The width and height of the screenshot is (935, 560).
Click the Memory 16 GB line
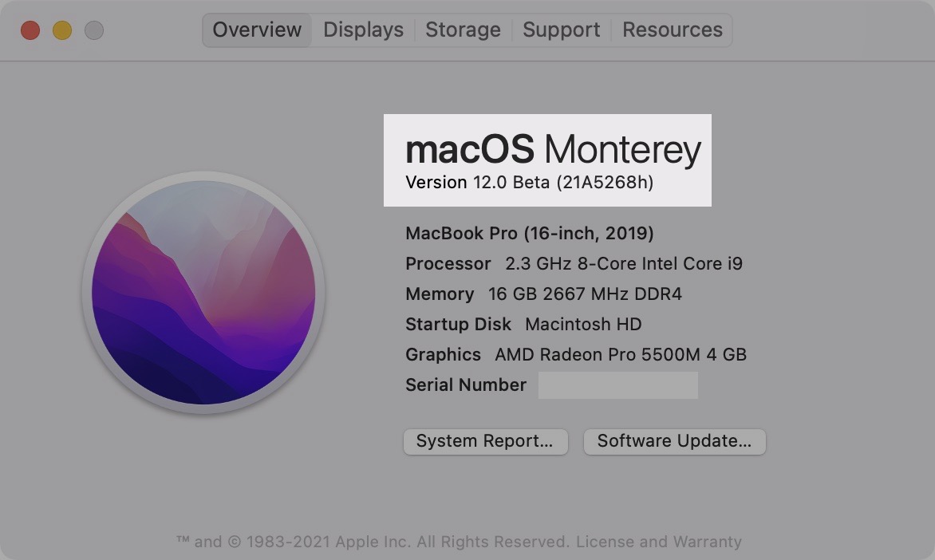point(543,294)
